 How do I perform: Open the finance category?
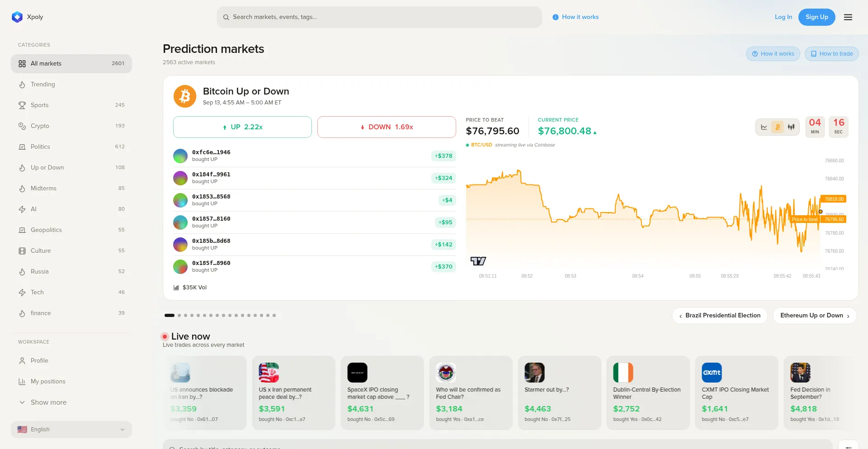(x=71, y=313)
